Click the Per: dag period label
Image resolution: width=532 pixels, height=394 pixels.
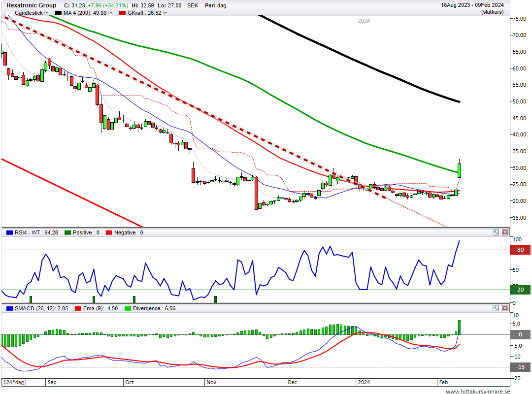215,5
